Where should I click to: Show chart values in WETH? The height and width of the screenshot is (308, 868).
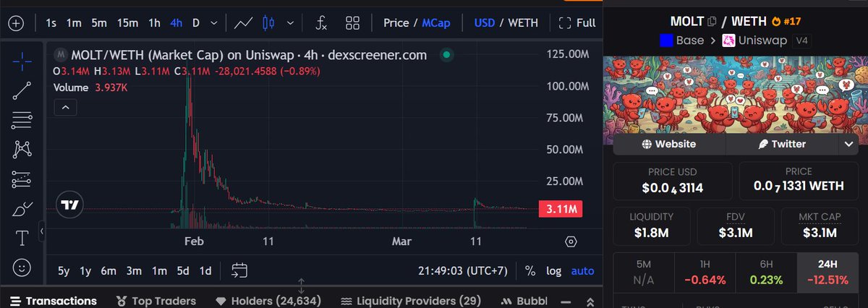coord(524,23)
